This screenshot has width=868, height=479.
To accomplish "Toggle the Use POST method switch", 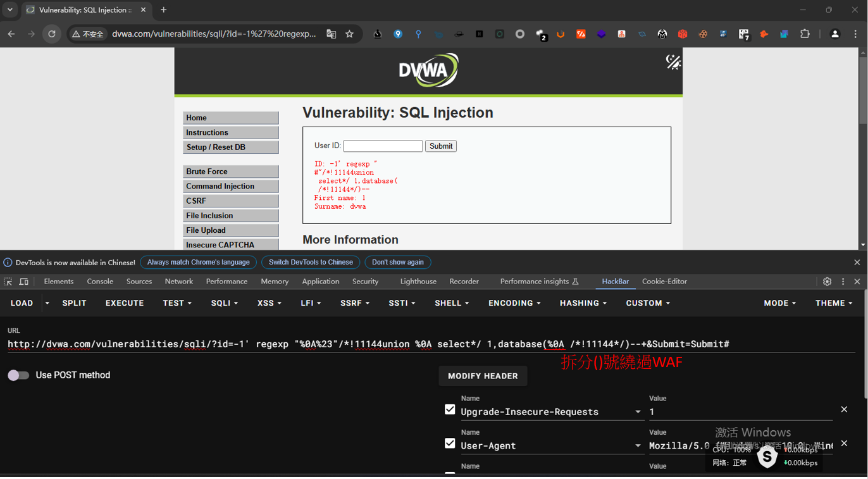I will (18, 375).
